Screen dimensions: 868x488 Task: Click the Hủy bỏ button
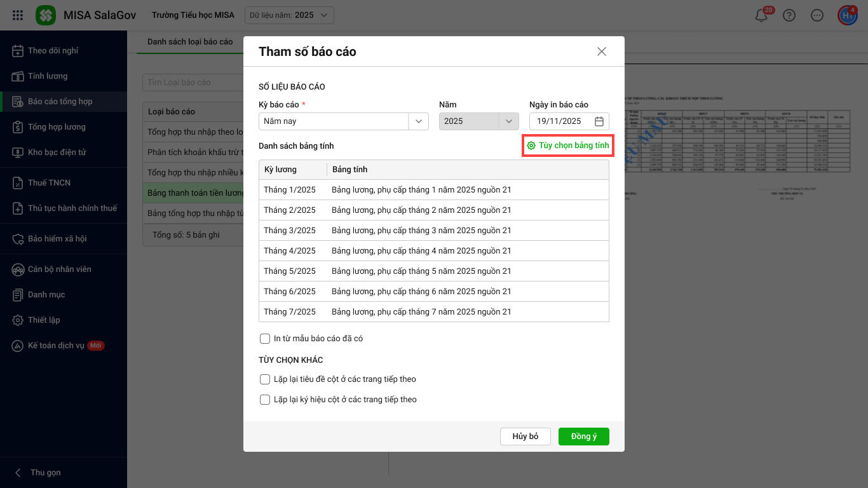point(525,437)
